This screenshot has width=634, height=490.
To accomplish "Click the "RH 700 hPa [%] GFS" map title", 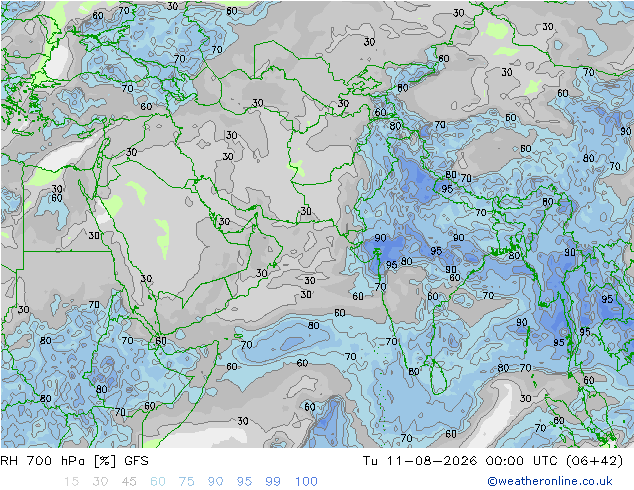I will coord(74,461).
